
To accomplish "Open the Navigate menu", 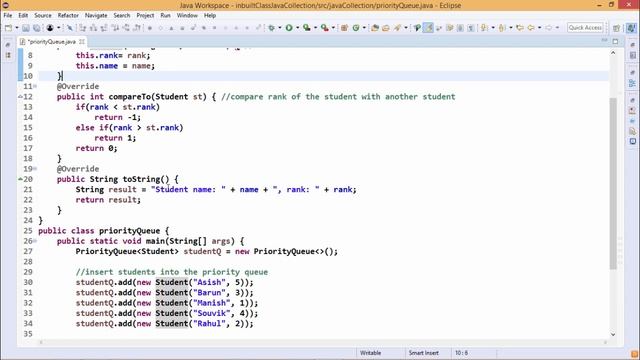I will click(x=96, y=15).
